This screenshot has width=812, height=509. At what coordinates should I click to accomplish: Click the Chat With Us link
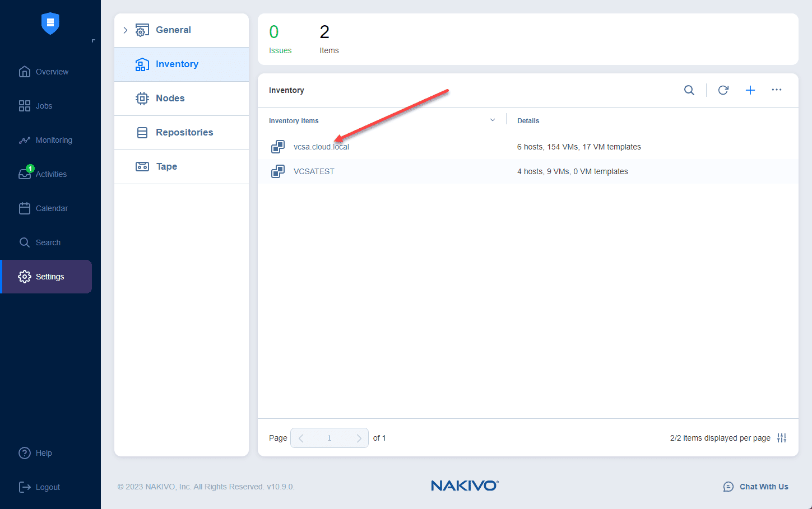tap(764, 487)
